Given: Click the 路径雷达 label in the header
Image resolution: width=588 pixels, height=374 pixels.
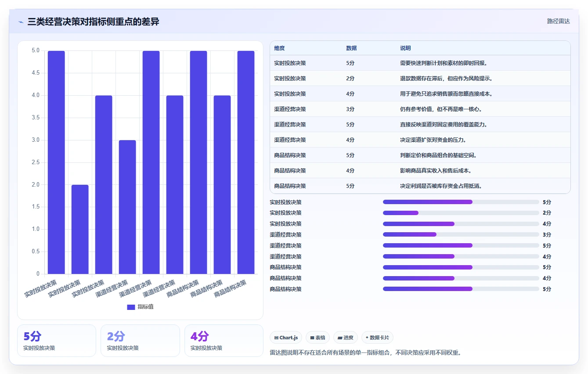Looking at the screenshot, I should pos(558,21).
